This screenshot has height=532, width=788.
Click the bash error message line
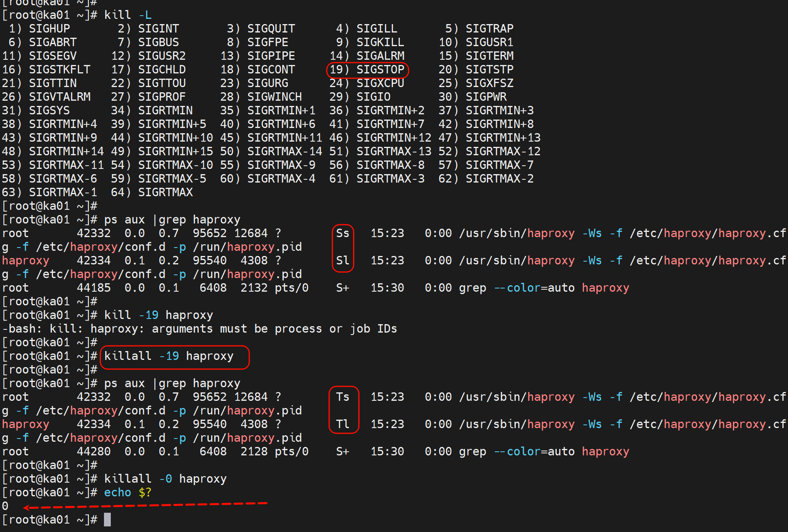200,329
